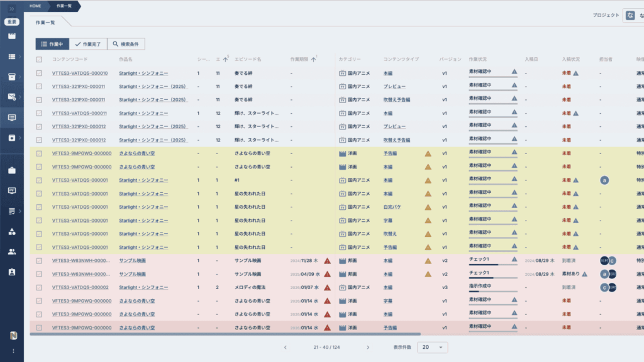This screenshot has height=362, width=644.
Task: Check the row for VTTES3-VATDQS-000010
Action: coord(39,73)
